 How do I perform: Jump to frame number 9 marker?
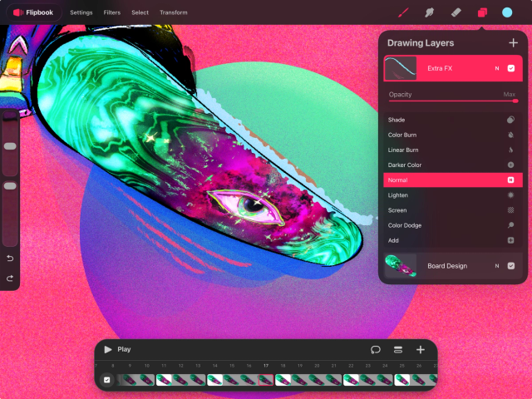[130, 366]
